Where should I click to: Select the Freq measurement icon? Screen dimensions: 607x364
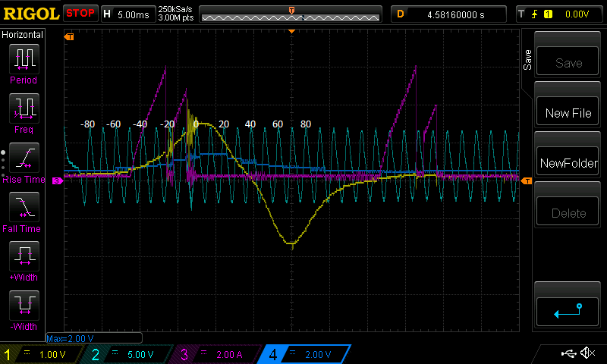click(x=24, y=108)
